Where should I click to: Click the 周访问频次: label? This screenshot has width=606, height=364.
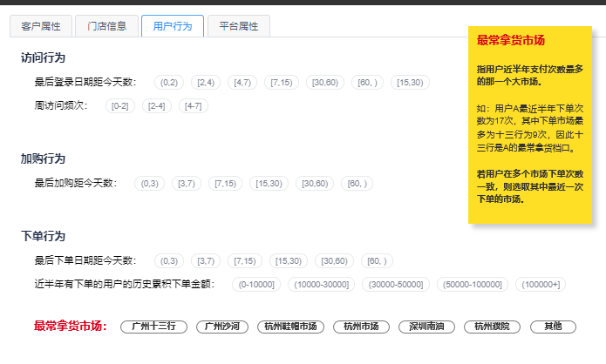tap(61, 105)
